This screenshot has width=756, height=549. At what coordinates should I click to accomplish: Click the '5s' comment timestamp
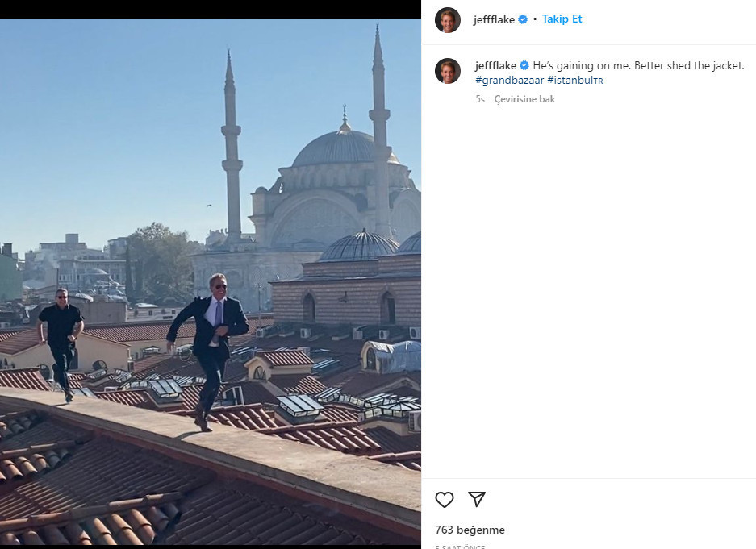point(480,99)
